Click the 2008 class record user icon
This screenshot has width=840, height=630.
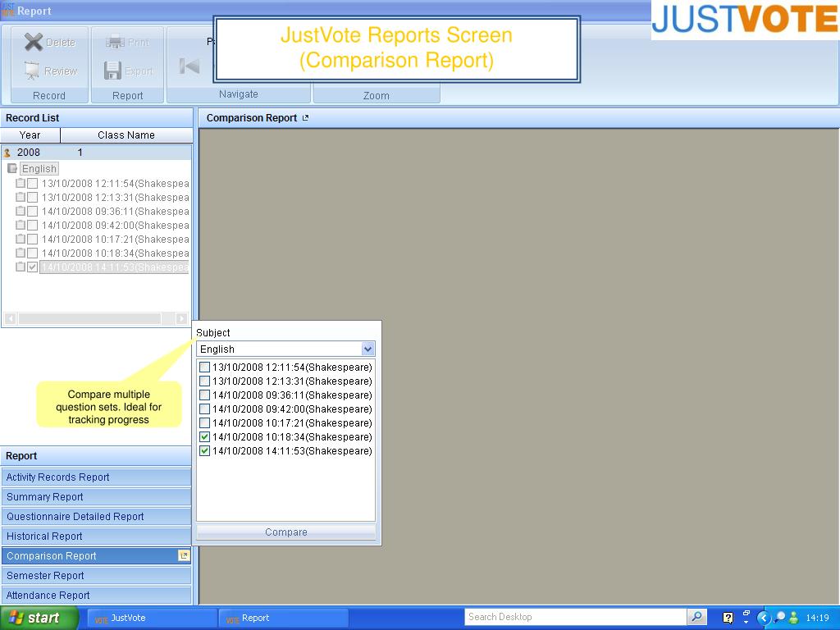pyautogui.click(x=7, y=153)
